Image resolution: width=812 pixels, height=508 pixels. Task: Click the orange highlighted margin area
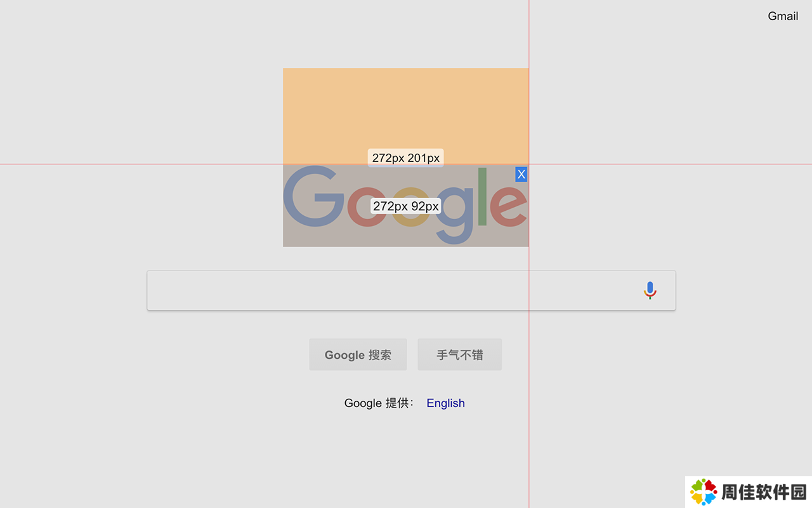[405, 108]
